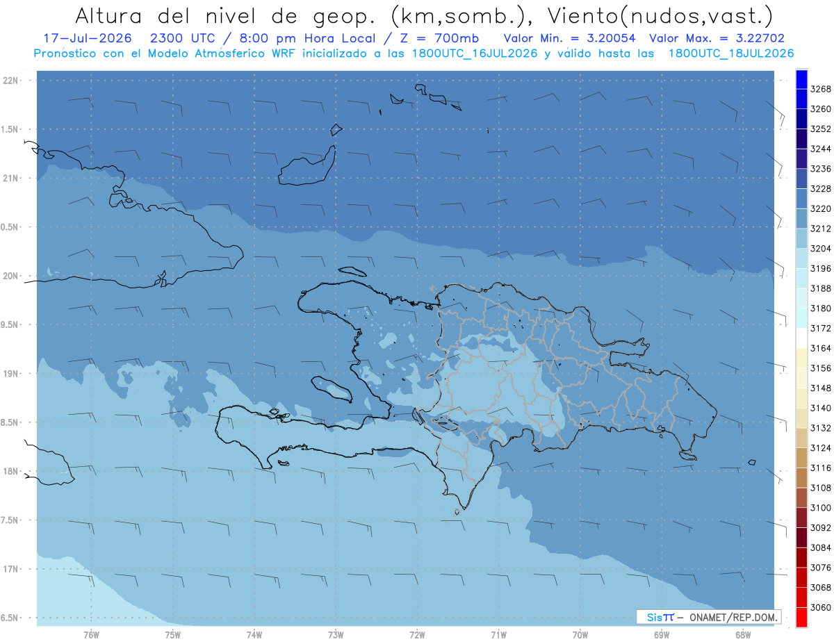
Task: Select the '3140' colorbar value
Action: pos(821,408)
